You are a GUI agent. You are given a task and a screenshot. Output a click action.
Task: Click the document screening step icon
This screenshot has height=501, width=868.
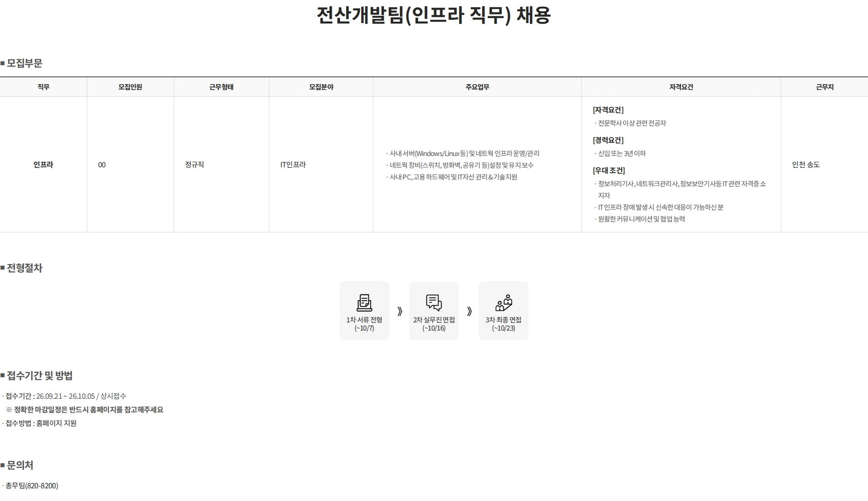click(364, 302)
